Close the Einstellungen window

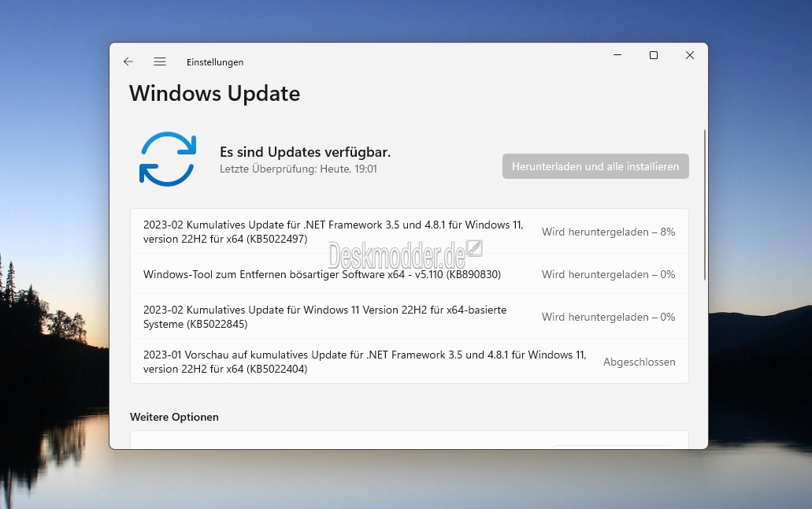pos(690,55)
